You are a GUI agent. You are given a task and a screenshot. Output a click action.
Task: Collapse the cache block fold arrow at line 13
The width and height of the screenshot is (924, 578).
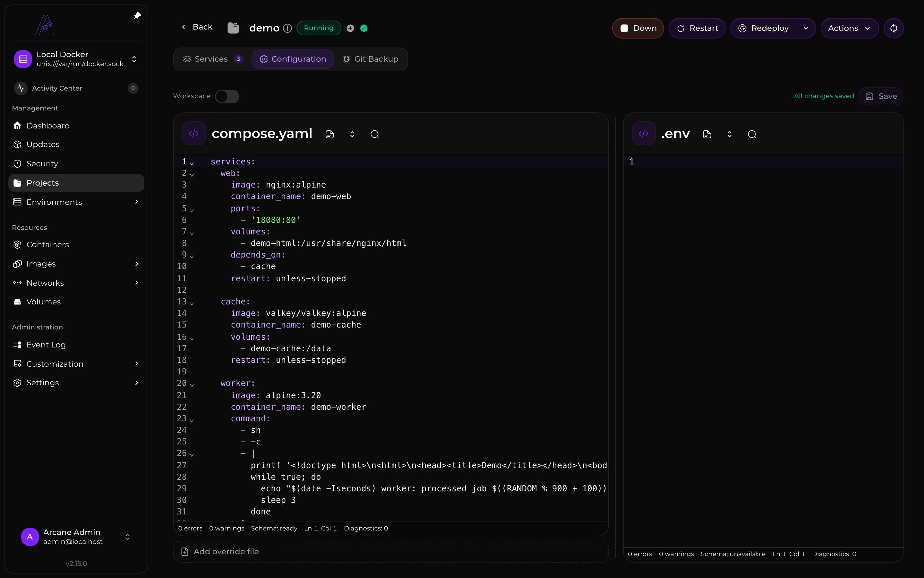[192, 303]
